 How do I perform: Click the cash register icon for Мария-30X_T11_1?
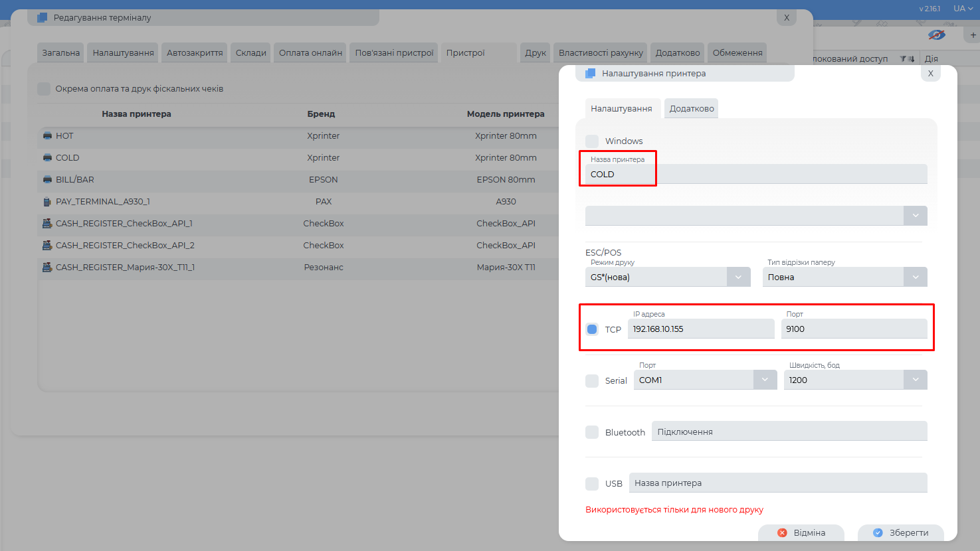point(47,268)
